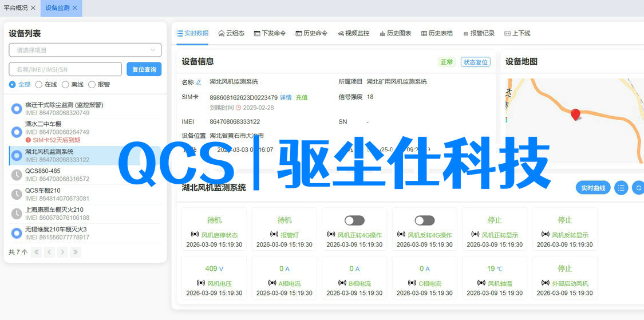
Task: Click the 409 V voltage value
Action: [x=215, y=268]
